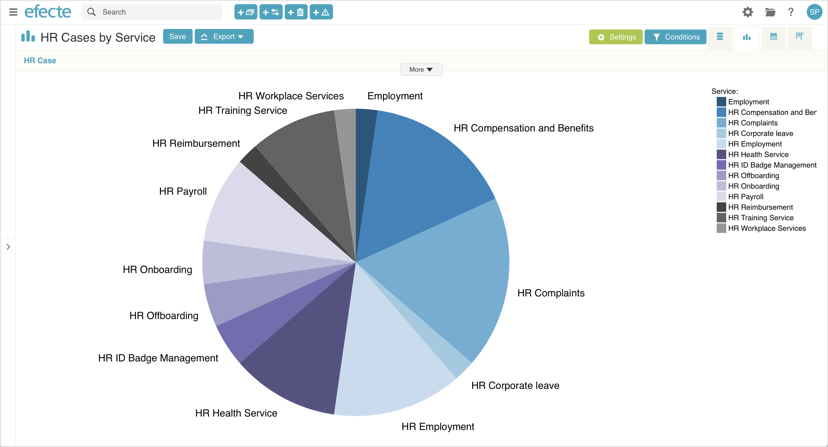Click the HR Workplace Services chart label
Screen dimensions: 828x447
291,96
